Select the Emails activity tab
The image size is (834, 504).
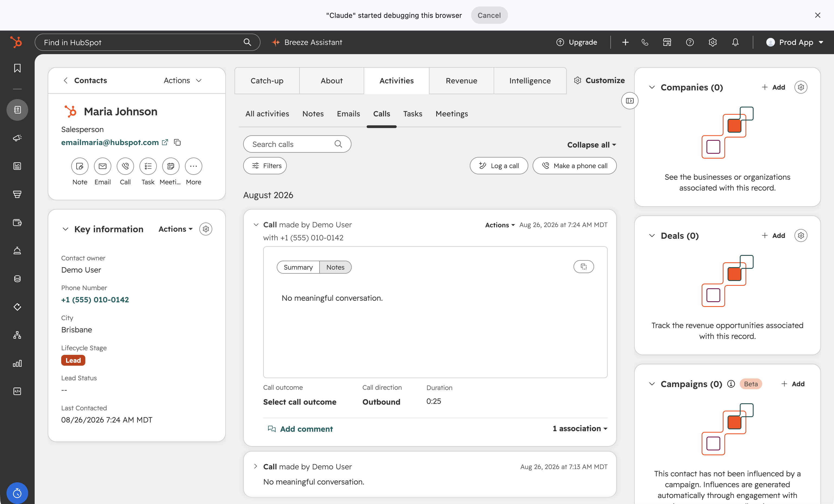[348, 114]
